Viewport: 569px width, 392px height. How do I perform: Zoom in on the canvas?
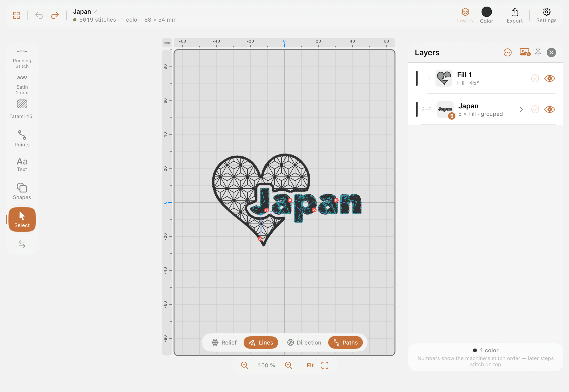[x=288, y=365]
